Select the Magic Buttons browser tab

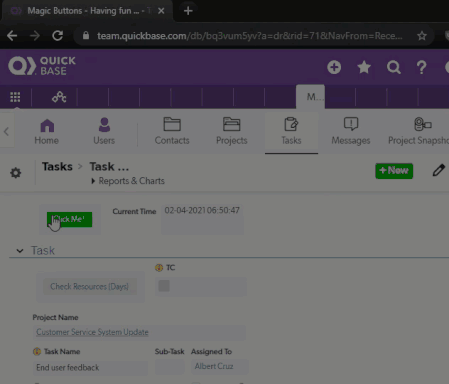pyautogui.click(x=88, y=11)
